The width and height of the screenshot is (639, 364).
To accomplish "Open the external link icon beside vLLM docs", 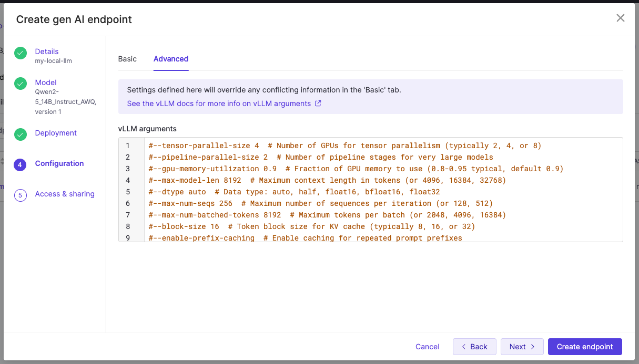I will click(x=318, y=103).
